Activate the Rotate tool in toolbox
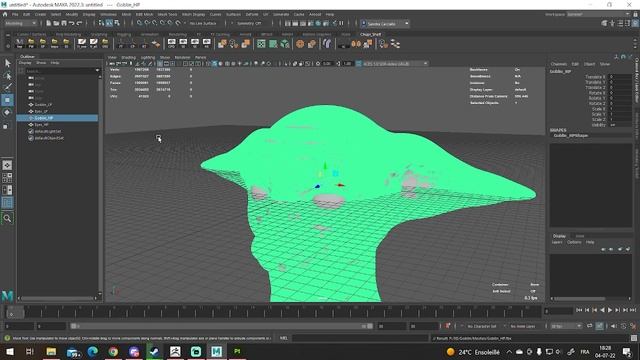The width and height of the screenshot is (640, 360). point(7,112)
